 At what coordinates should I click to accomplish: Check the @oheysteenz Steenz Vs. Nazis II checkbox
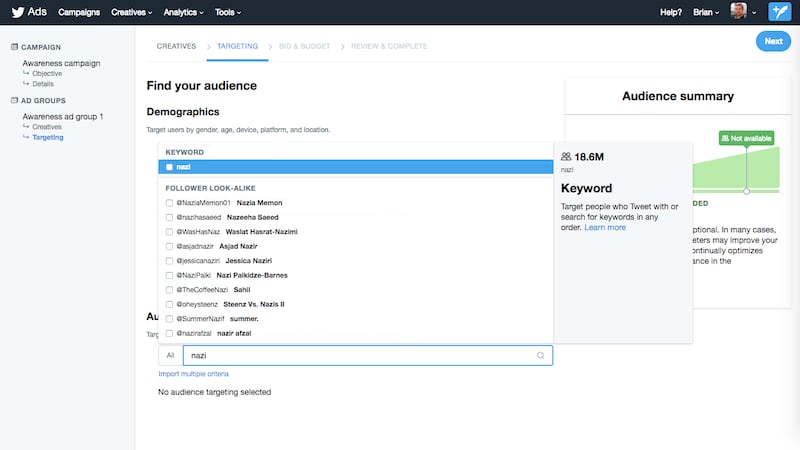[x=169, y=305]
